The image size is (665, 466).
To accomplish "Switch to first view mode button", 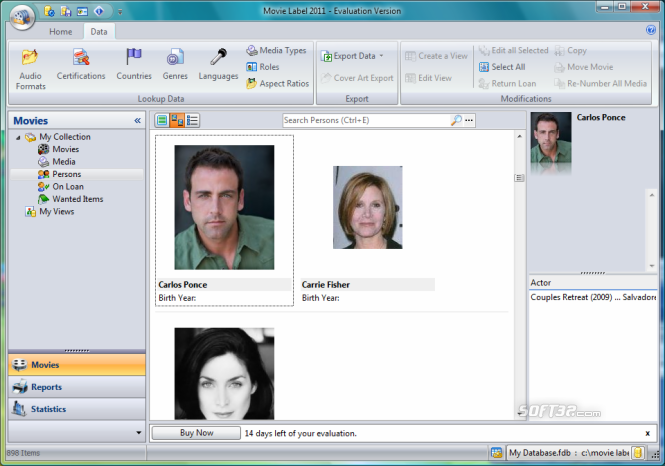I will [x=162, y=120].
